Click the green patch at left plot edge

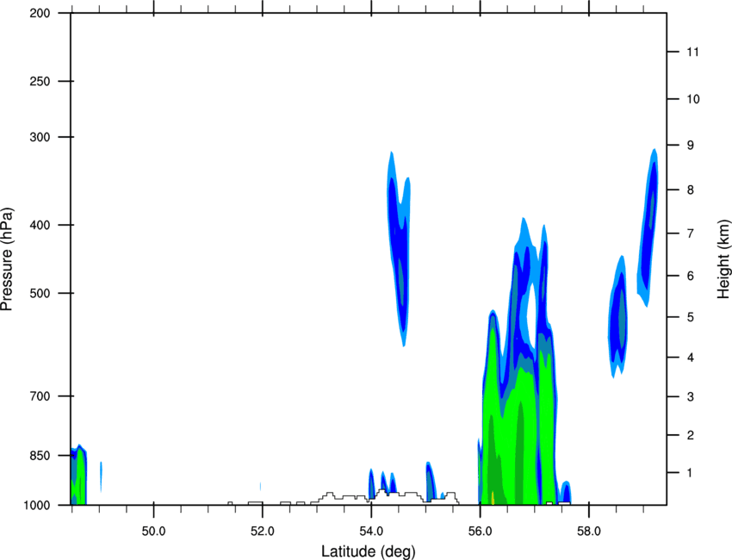[x=78, y=476]
